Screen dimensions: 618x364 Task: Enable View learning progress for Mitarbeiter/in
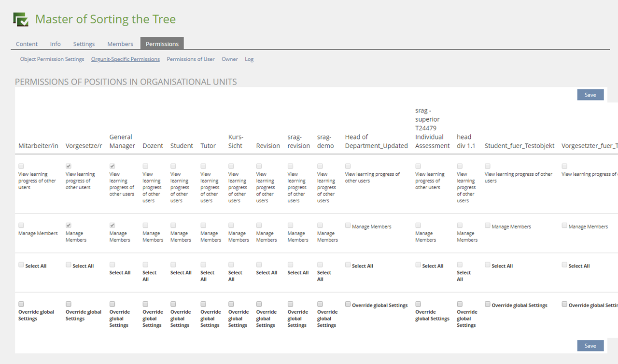pos(21,166)
